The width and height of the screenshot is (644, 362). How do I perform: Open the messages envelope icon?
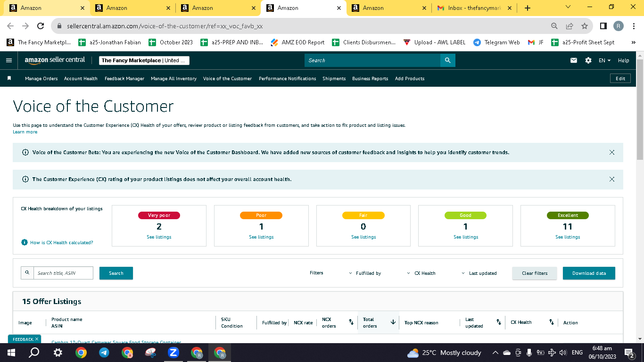click(x=574, y=60)
